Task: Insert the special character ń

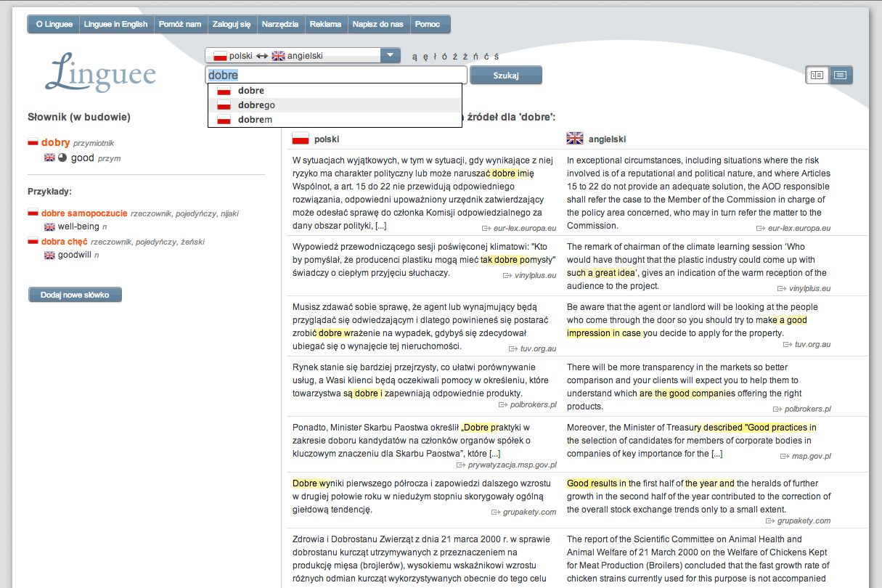Action: (475, 57)
